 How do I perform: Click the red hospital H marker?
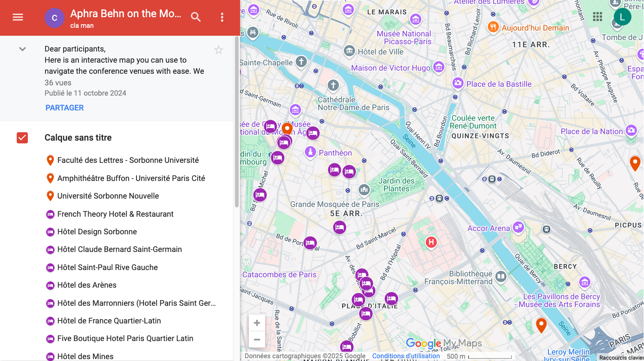pyautogui.click(x=431, y=242)
